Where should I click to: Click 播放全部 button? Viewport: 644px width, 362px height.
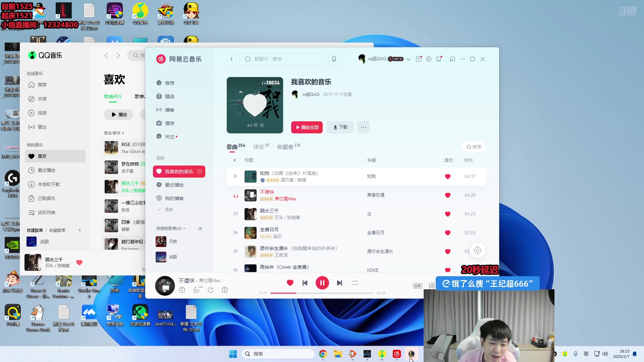pyautogui.click(x=307, y=127)
